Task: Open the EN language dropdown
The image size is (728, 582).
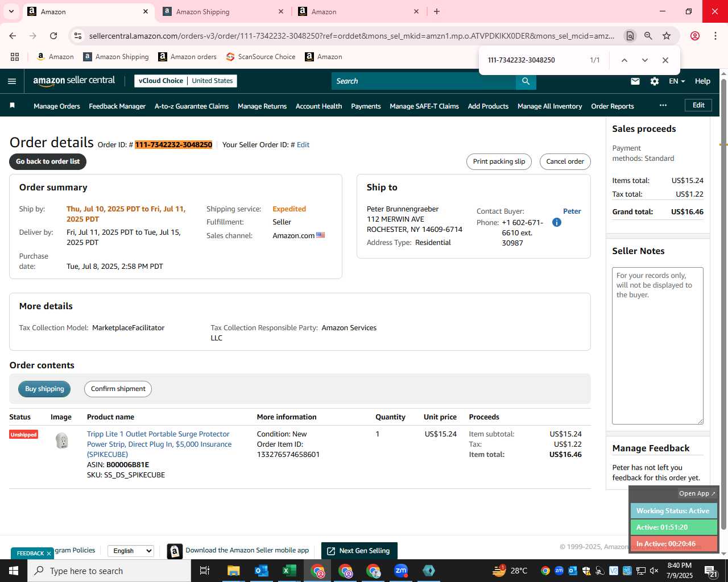Action: point(677,81)
